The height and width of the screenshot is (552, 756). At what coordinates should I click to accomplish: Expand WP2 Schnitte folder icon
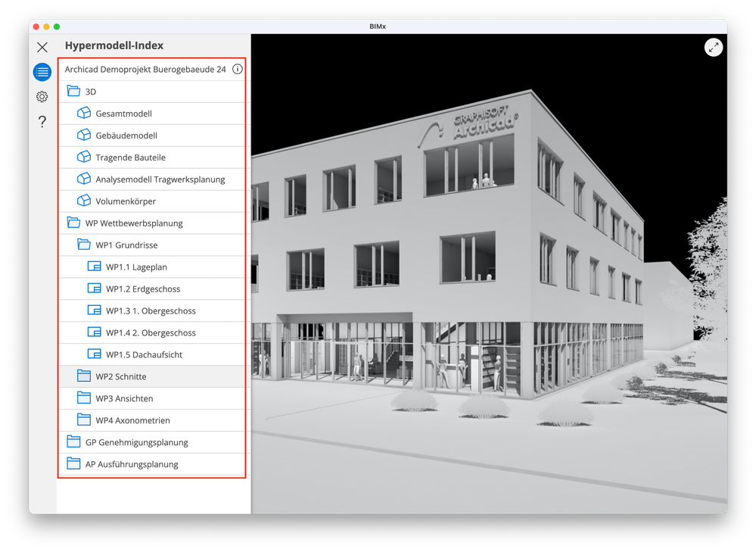[x=84, y=376]
